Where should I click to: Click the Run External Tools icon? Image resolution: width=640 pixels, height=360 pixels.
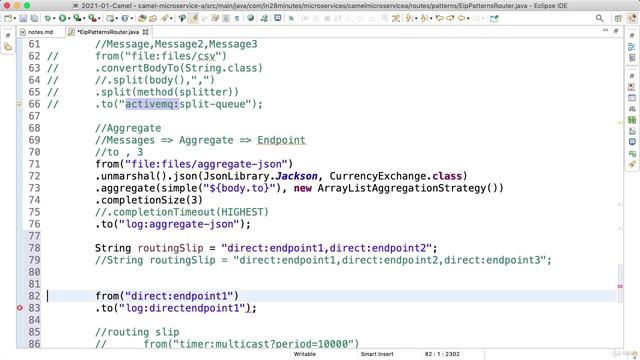(x=93, y=18)
